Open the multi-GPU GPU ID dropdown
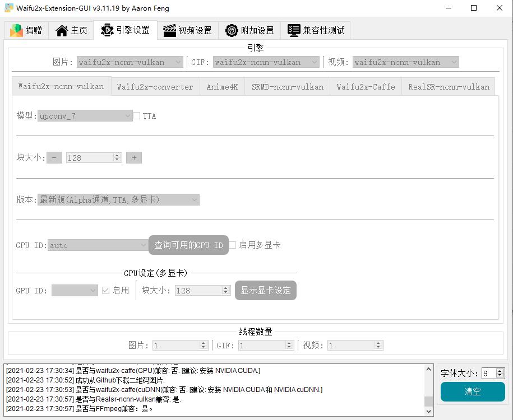513x420 pixels. pos(75,291)
